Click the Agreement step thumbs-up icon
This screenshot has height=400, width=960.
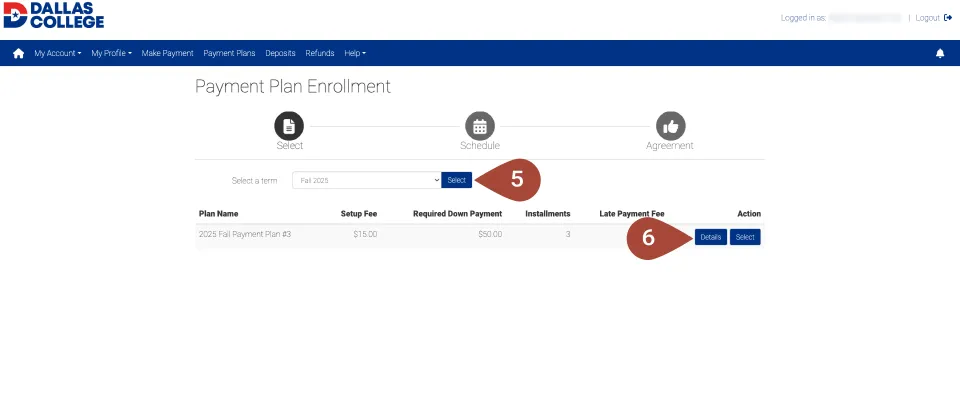click(x=670, y=126)
